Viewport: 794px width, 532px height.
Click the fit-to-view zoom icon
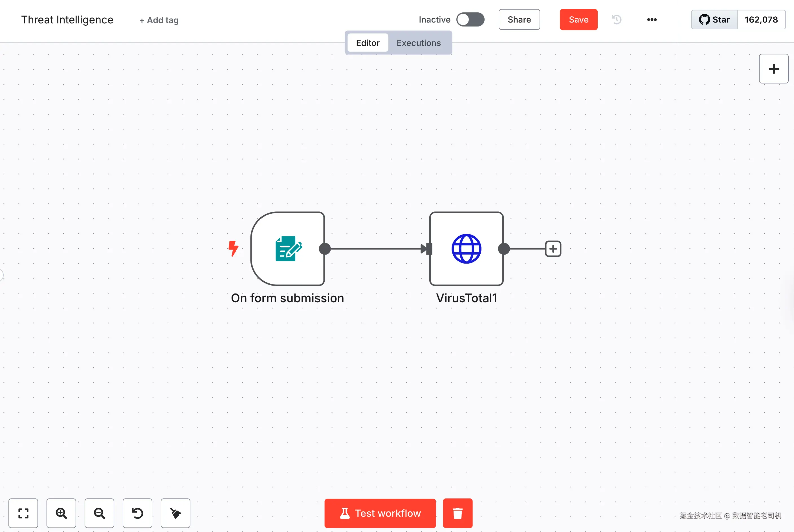pyautogui.click(x=23, y=513)
